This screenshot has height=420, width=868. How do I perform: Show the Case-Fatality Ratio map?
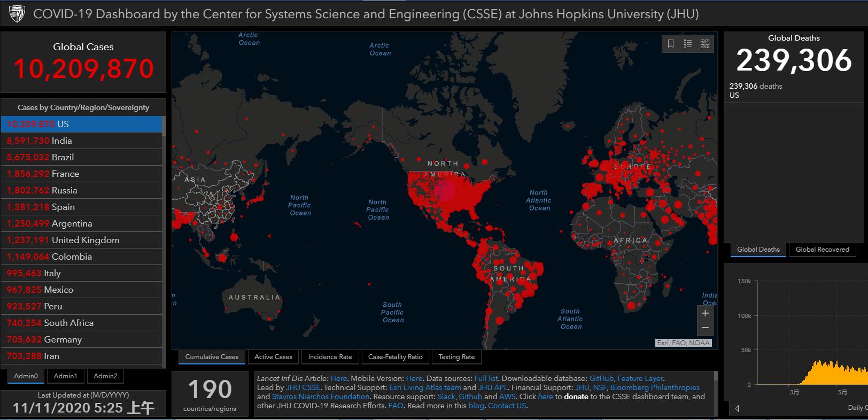pyautogui.click(x=395, y=357)
